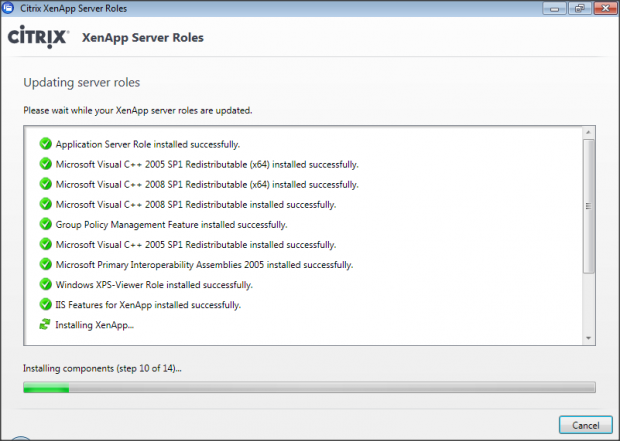
Task: Select 'IIS Features for XenApp installed successfully.' line
Action: tap(148, 305)
